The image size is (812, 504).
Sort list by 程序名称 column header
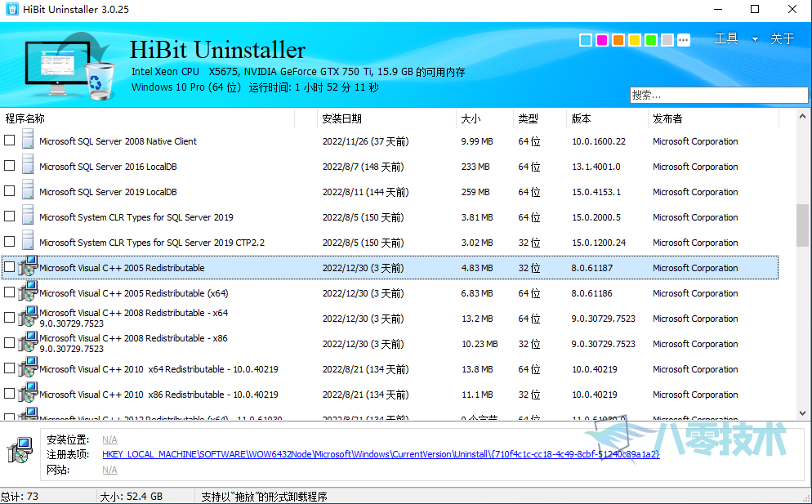point(149,118)
